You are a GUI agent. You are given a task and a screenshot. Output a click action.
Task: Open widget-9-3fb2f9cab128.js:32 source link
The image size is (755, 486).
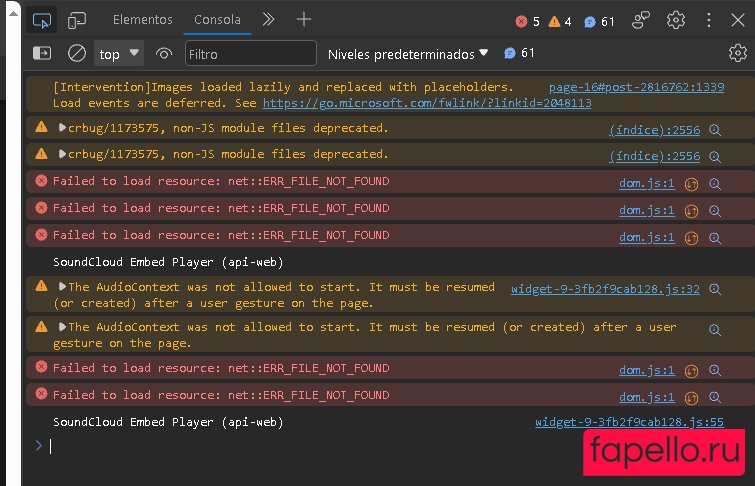[605, 289]
